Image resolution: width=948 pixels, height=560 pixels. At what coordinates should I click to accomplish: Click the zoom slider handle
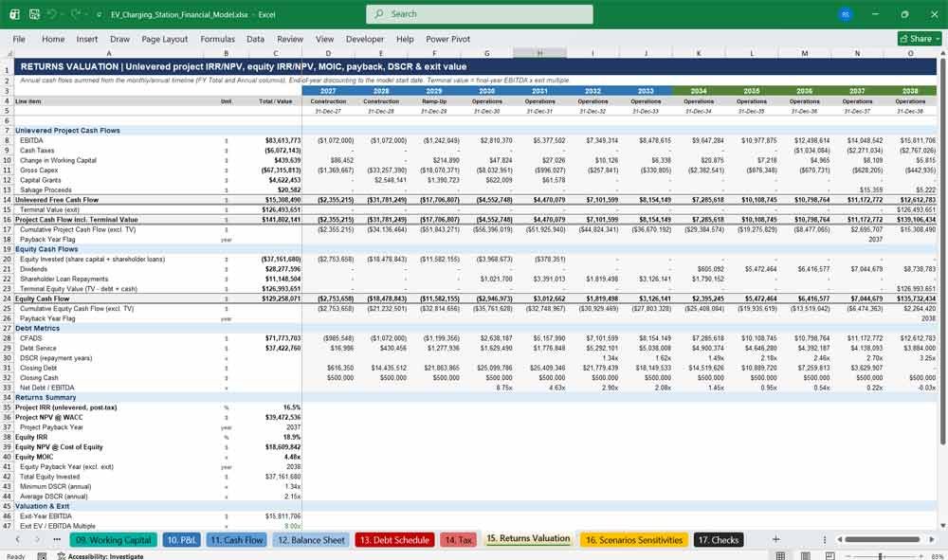(x=881, y=556)
